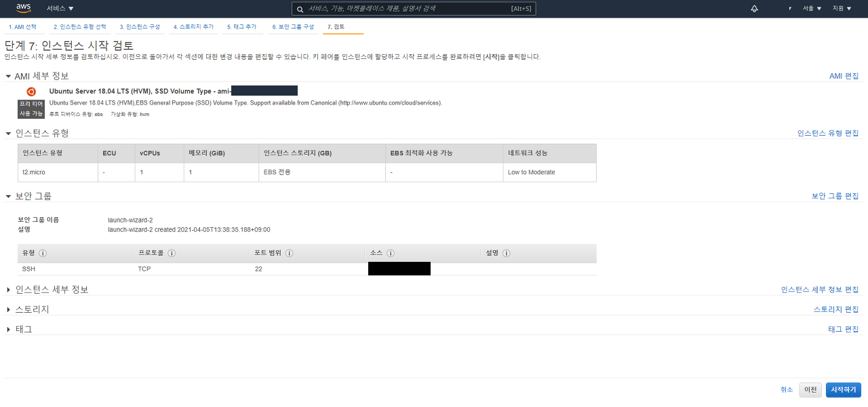This screenshot has width=868, height=407.
Task: Go to step 6. 보안 그룹 구성
Action: (x=293, y=27)
